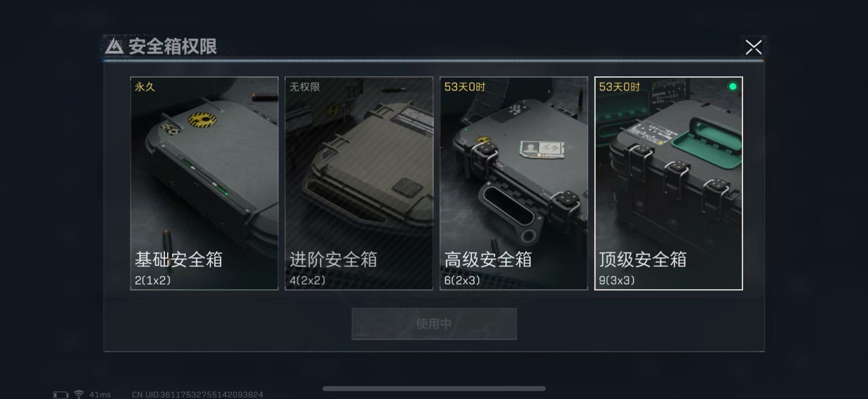Select the 高级安全箱 card

(514, 183)
